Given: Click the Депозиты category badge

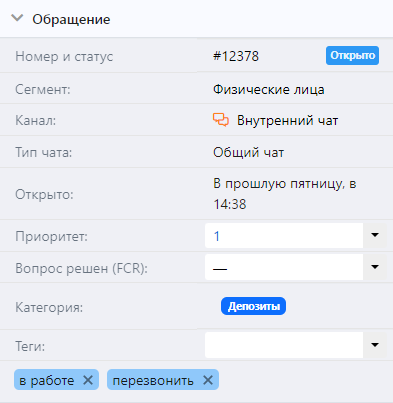Looking at the screenshot, I should pyautogui.click(x=253, y=306).
